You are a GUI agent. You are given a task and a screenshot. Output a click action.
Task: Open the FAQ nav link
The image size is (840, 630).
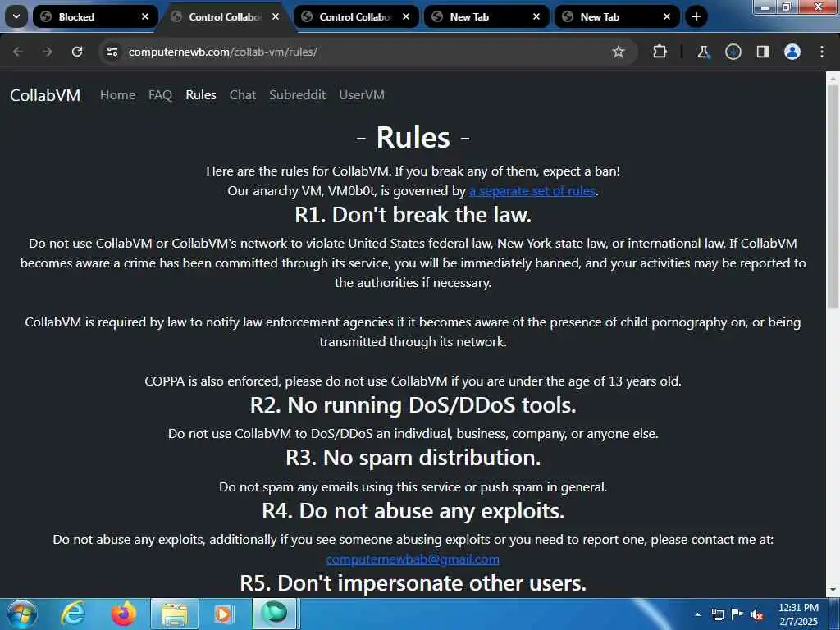pyautogui.click(x=160, y=95)
